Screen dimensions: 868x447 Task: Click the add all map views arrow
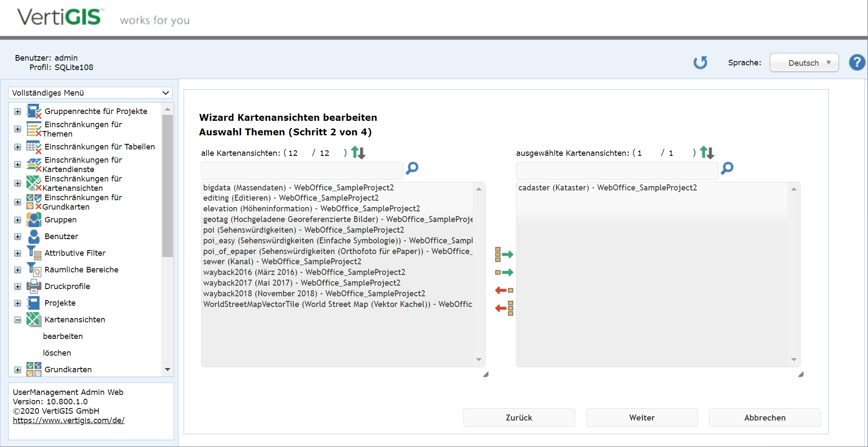[504, 254]
